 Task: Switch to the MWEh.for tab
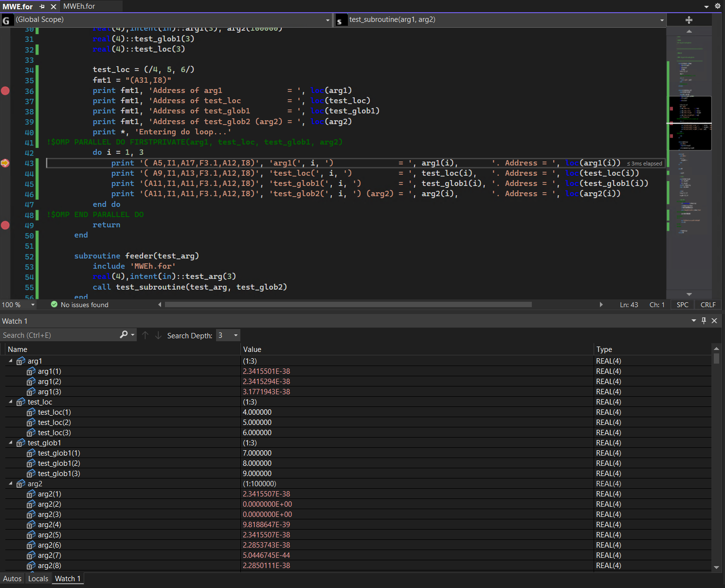(x=79, y=6)
